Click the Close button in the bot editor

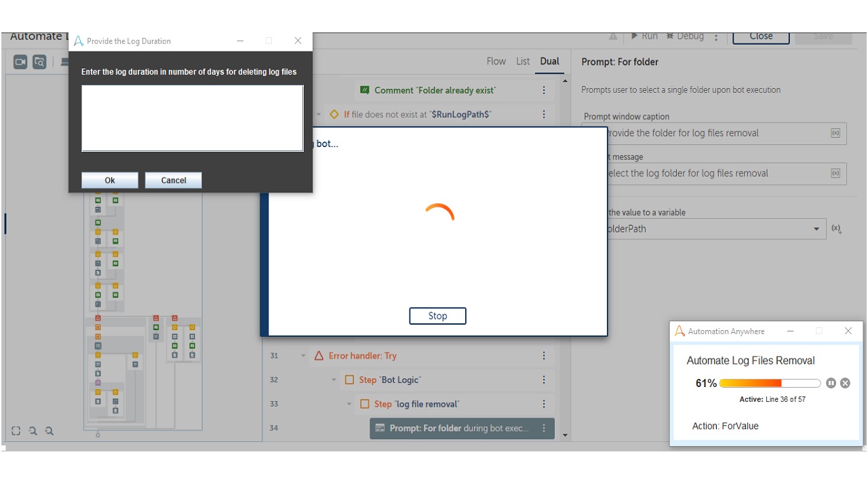761,37
